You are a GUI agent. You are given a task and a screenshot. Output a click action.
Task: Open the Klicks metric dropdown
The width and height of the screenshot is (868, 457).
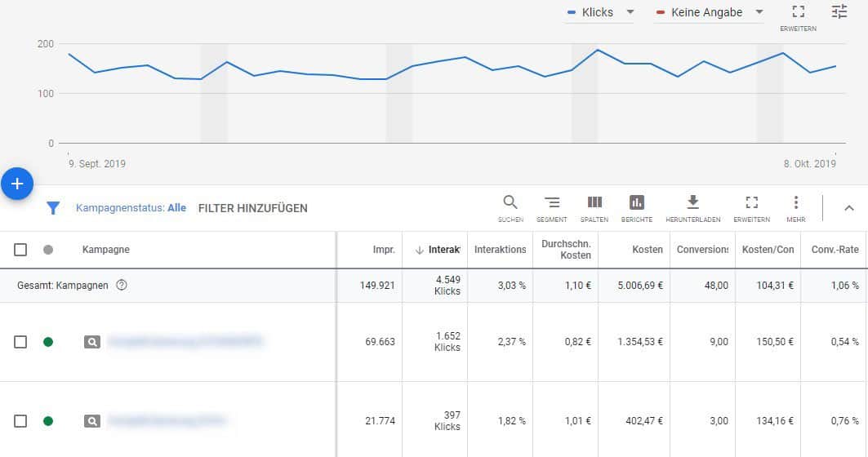600,12
